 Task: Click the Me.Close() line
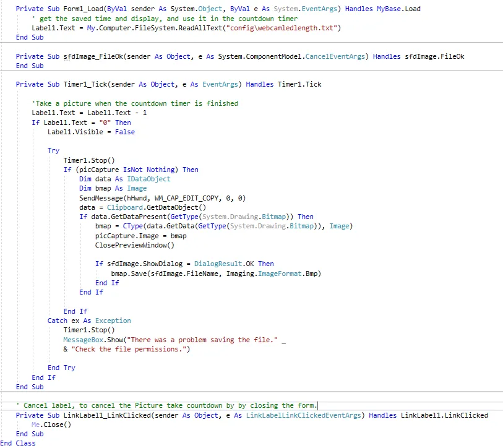tap(51, 424)
